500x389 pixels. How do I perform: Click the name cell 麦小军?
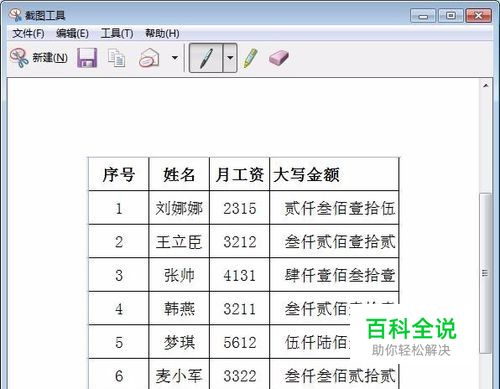coord(179,375)
